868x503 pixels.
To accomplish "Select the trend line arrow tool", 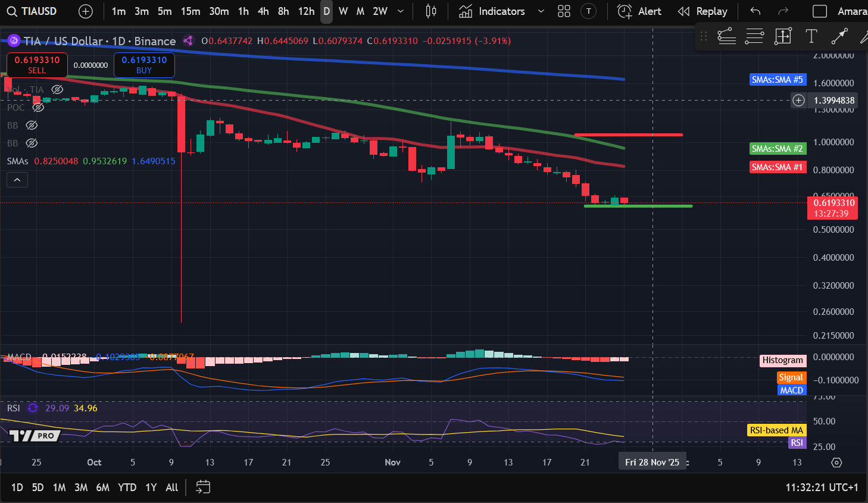I will coord(839,36).
